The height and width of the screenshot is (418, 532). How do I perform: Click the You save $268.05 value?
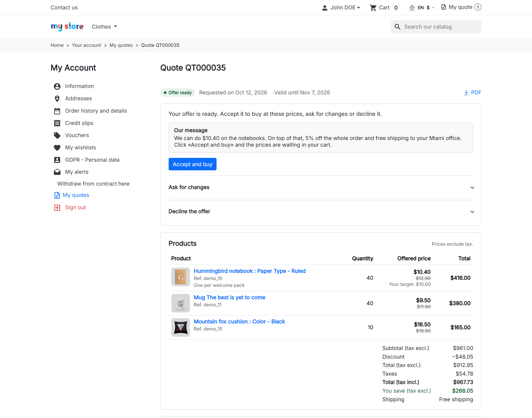pyautogui.click(x=463, y=391)
